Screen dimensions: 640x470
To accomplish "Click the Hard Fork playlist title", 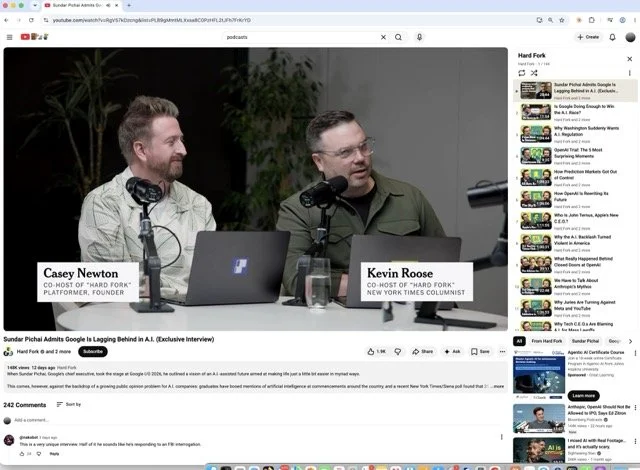I will (531, 55).
